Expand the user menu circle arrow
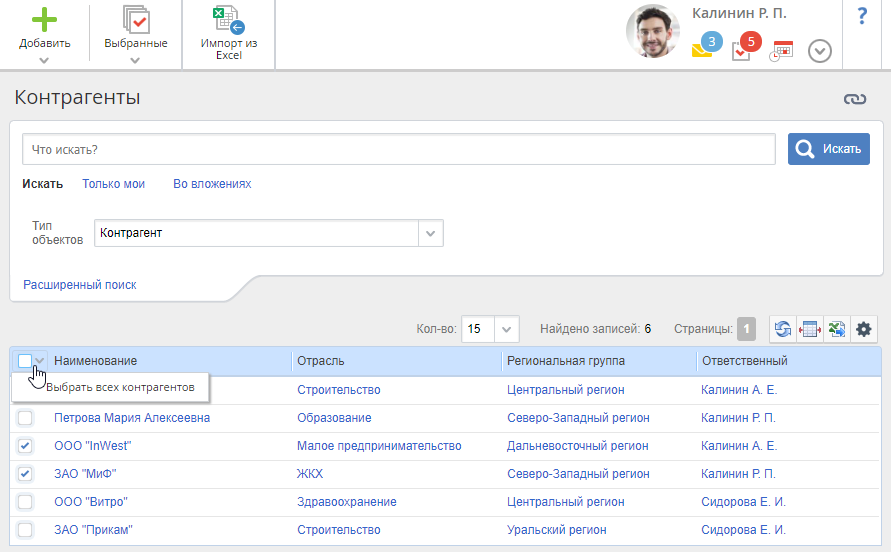Screen dimensions: 891x552 click(x=820, y=51)
